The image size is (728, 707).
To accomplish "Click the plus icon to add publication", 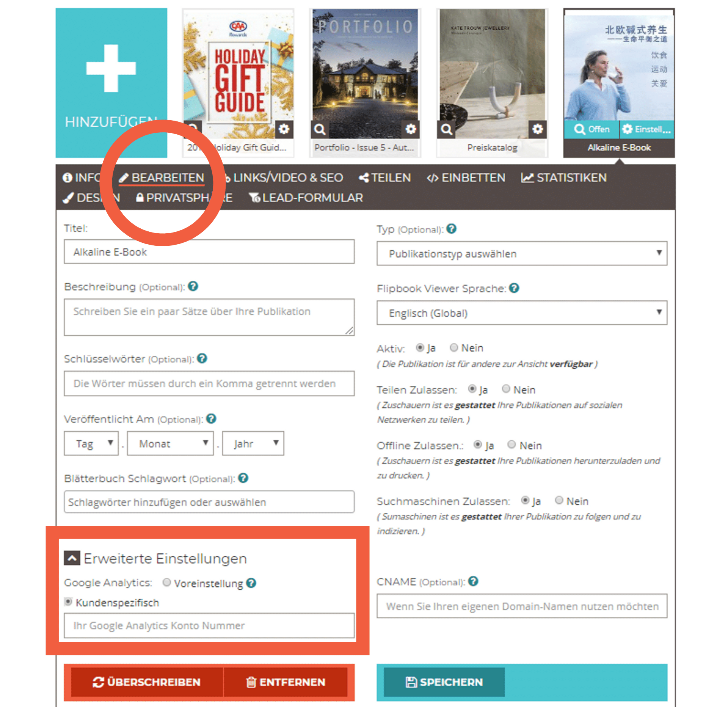I will coord(111,68).
